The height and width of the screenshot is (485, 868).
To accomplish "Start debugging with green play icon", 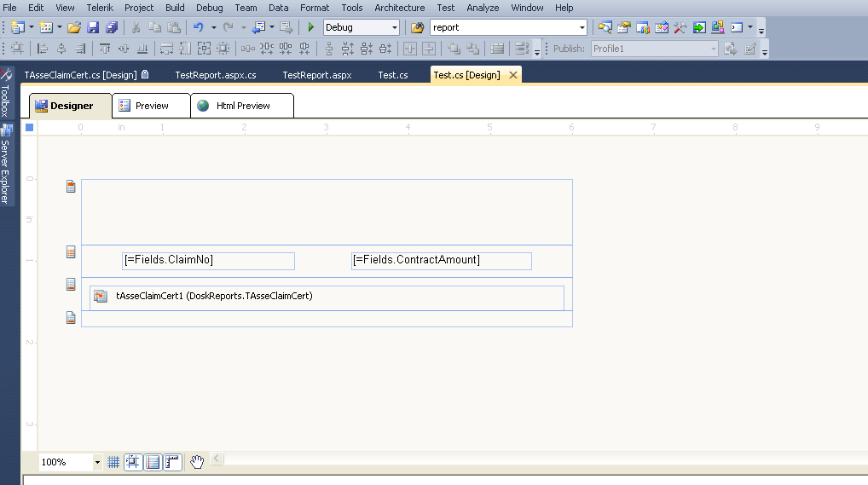I will [x=310, y=27].
